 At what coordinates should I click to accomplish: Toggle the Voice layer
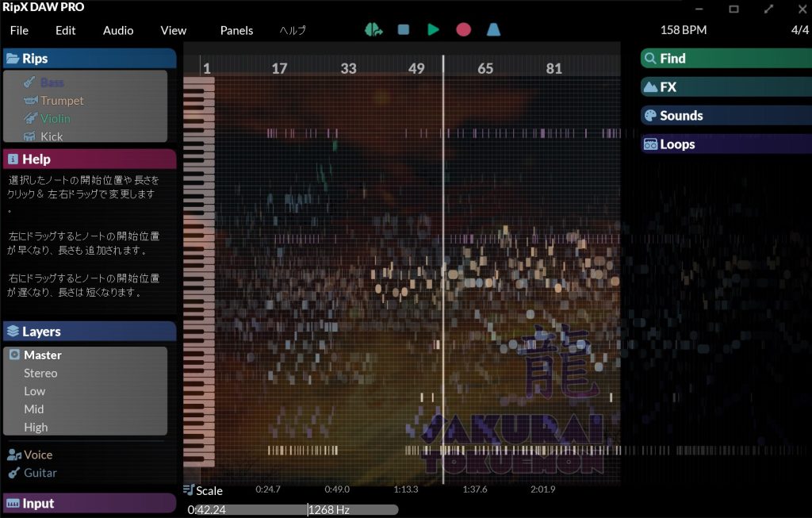(x=37, y=455)
